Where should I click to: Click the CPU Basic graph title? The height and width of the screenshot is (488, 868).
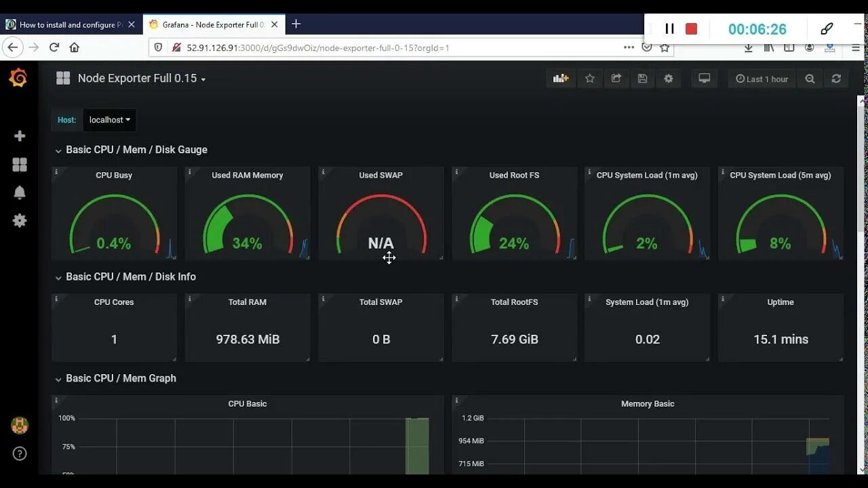[x=248, y=404]
